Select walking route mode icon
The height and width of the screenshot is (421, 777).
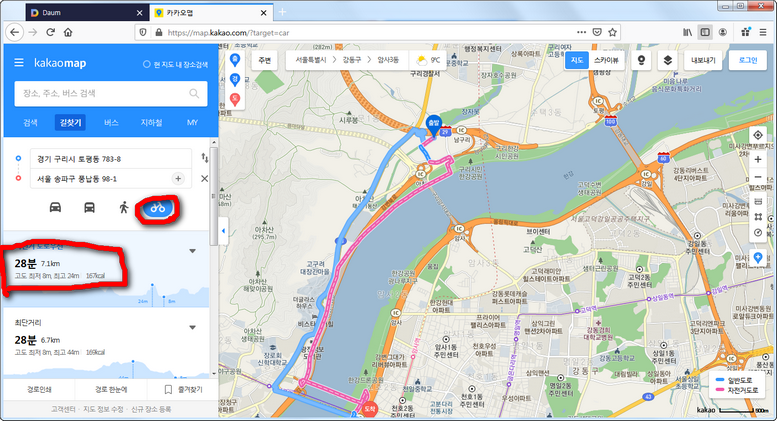pyautogui.click(x=124, y=207)
